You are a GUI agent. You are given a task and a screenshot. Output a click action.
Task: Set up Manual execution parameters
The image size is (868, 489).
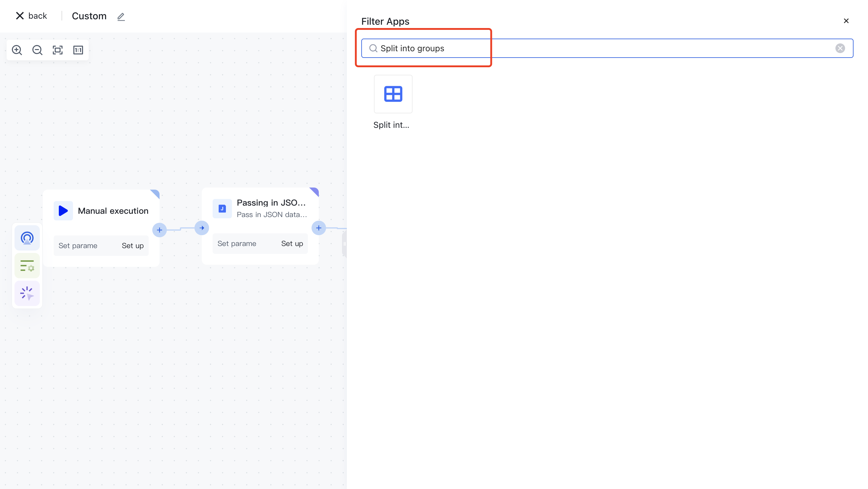[x=132, y=246]
